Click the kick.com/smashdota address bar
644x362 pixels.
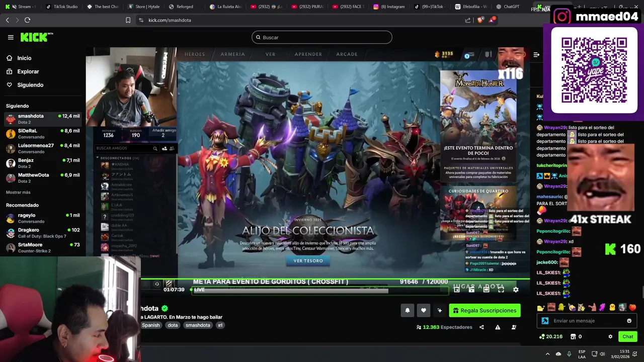[x=302, y=20]
